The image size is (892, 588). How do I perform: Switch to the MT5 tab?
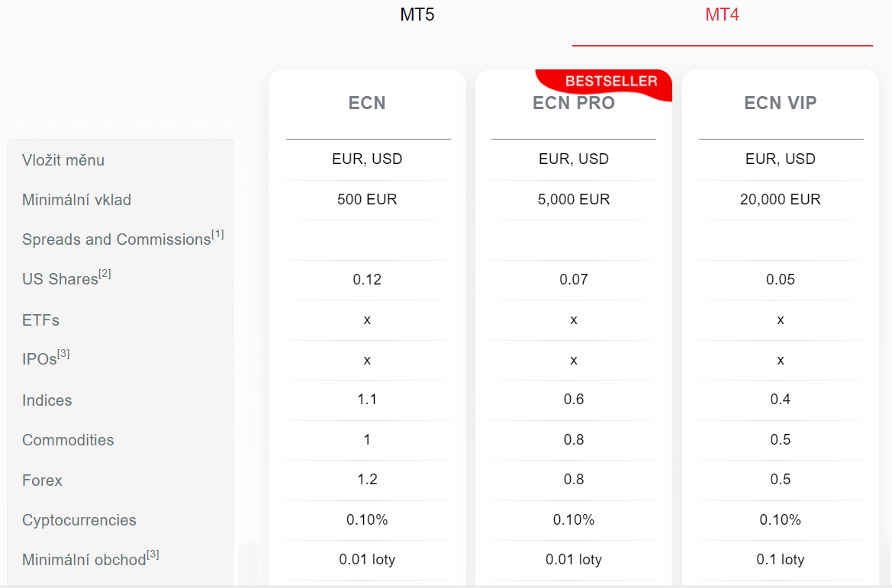click(417, 14)
